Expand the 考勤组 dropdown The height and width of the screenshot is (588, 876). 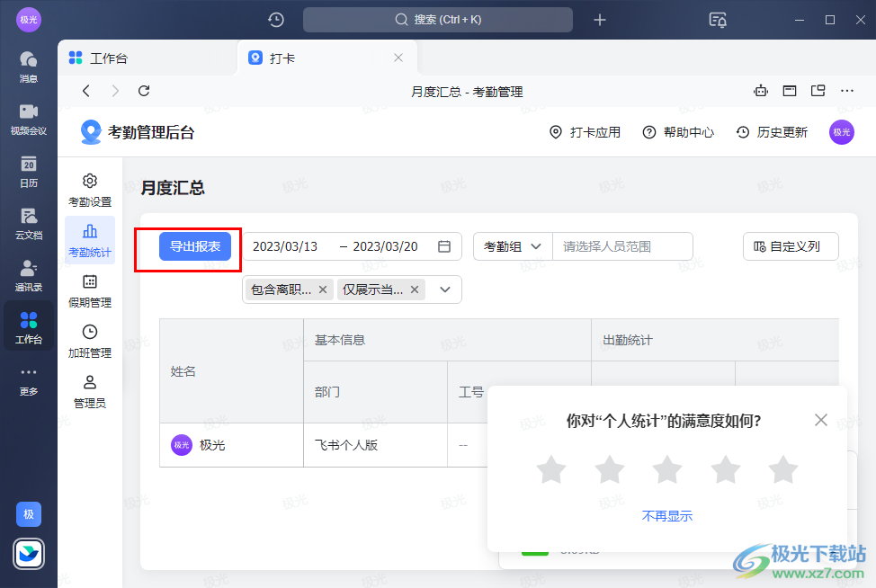click(x=513, y=246)
